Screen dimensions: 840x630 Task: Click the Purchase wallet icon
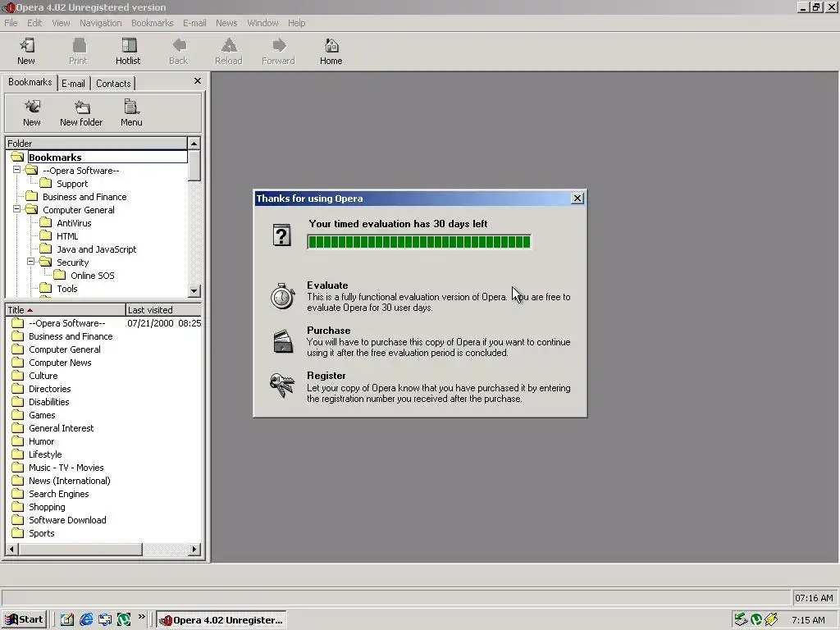(283, 341)
